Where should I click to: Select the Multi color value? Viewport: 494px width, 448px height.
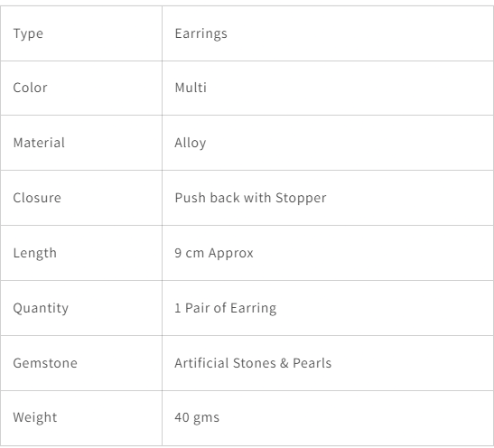[x=191, y=88]
